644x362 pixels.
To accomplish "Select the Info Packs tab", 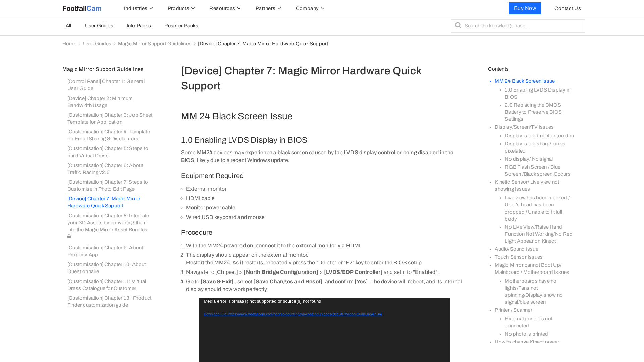I will point(139,26).
